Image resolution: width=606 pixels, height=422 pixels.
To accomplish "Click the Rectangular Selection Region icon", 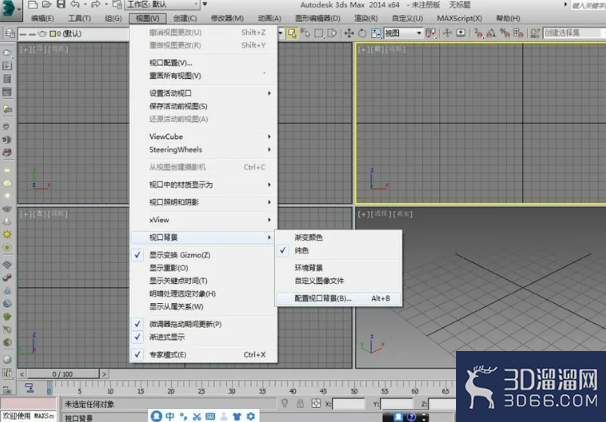I will point(319,33).
